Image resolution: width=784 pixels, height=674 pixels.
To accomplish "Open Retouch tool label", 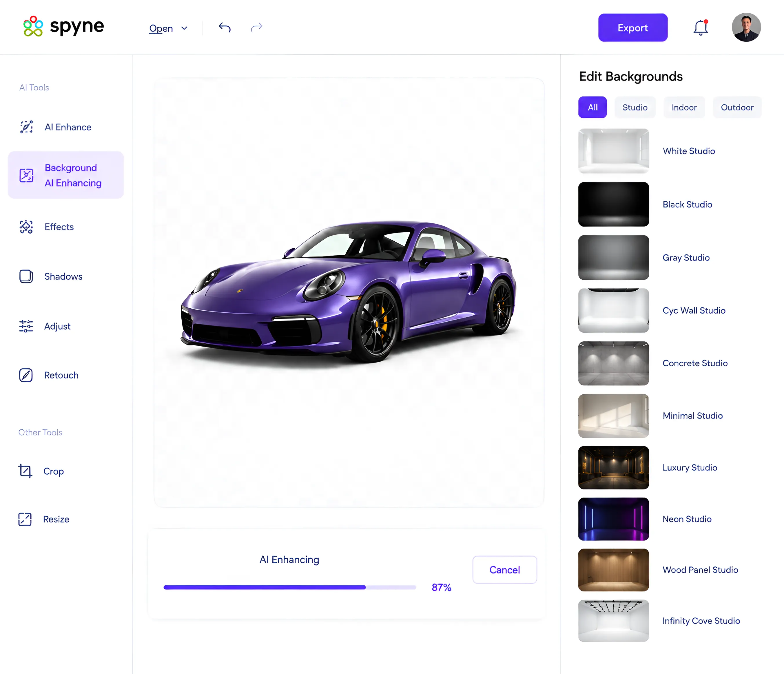I will click(61, 376).
